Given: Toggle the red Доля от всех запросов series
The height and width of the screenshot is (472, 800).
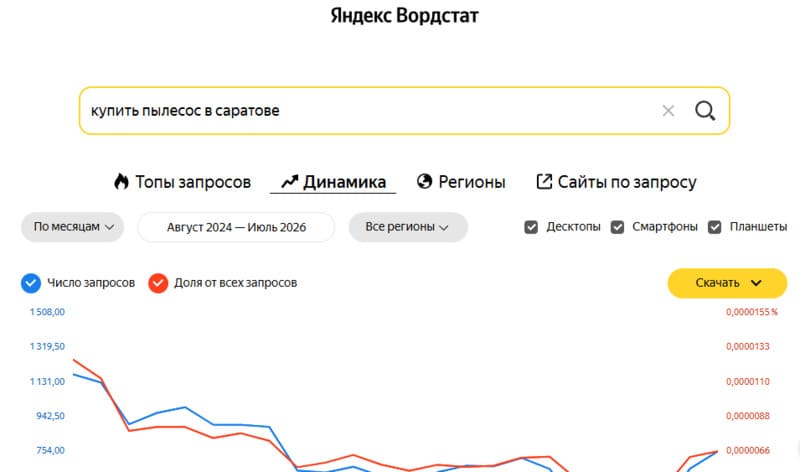Looking at the screenshot, I should pyautogui.click(x=158, y=283).
